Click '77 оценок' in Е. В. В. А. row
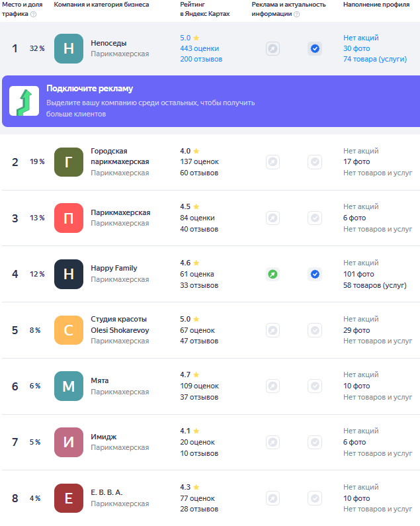 [x=197, y=498]
